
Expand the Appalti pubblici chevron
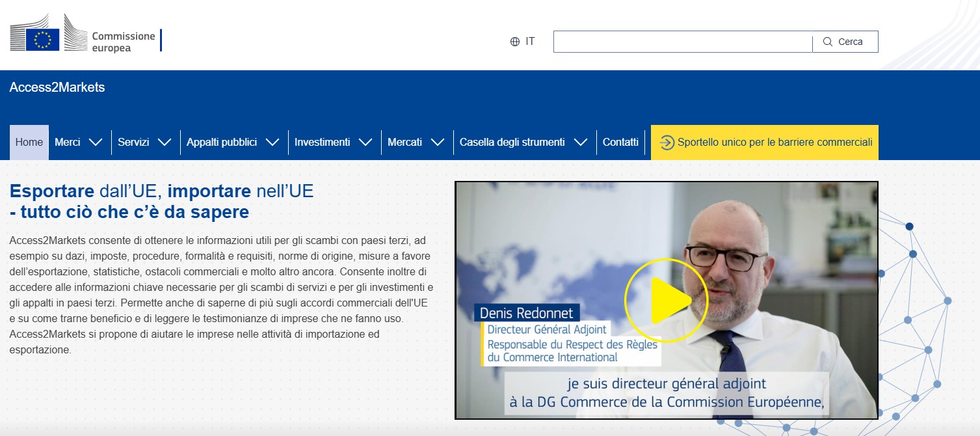(272, 143)
